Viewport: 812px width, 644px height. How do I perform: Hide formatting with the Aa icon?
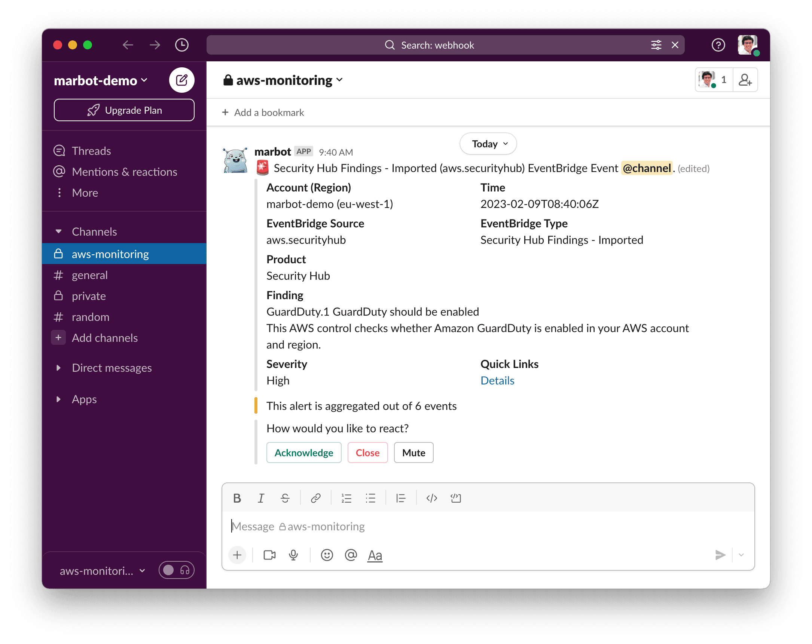point(375,555)
